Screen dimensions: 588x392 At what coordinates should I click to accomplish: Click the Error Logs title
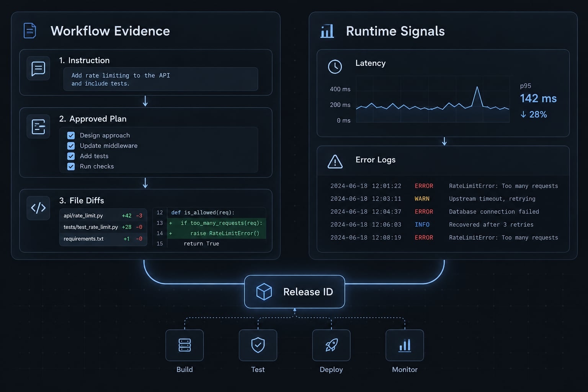click(376, 160)
